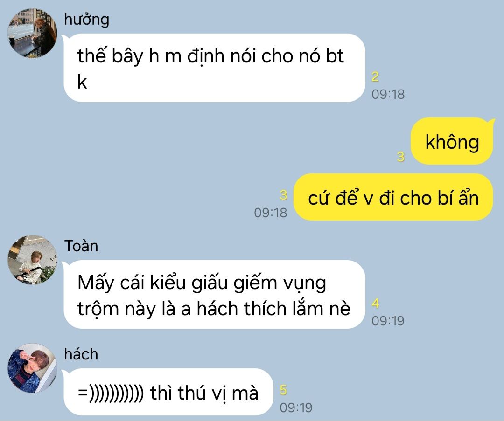This screenshot has height=421, width=504.
Task: Select message 'thế bây h m định nói'
Action: (x=214, y=68)
